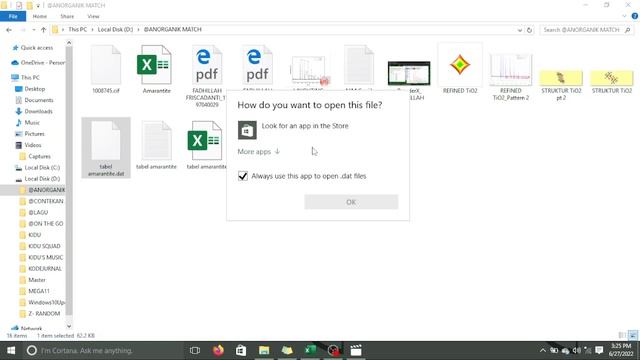Open the volume control in the tray
The width and height of the screenshot is (640, 360).
click(577, 351)
